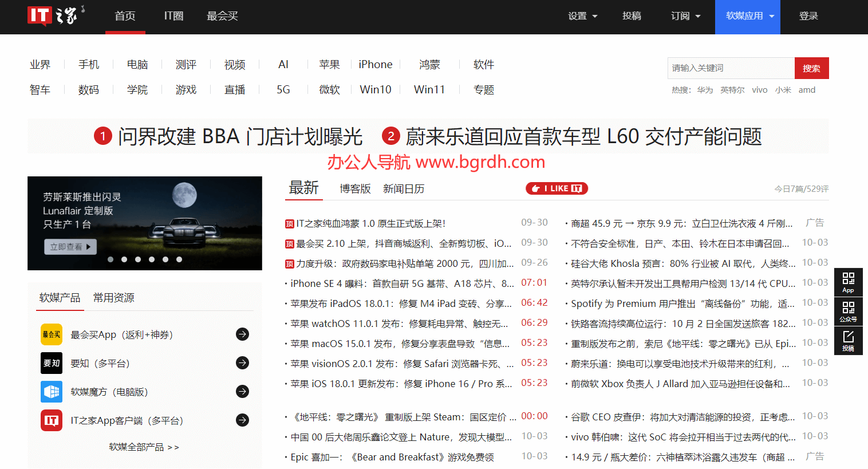868x469 pixels.
Task: Click the IT之家 logo in header
Action: point(56,15)
